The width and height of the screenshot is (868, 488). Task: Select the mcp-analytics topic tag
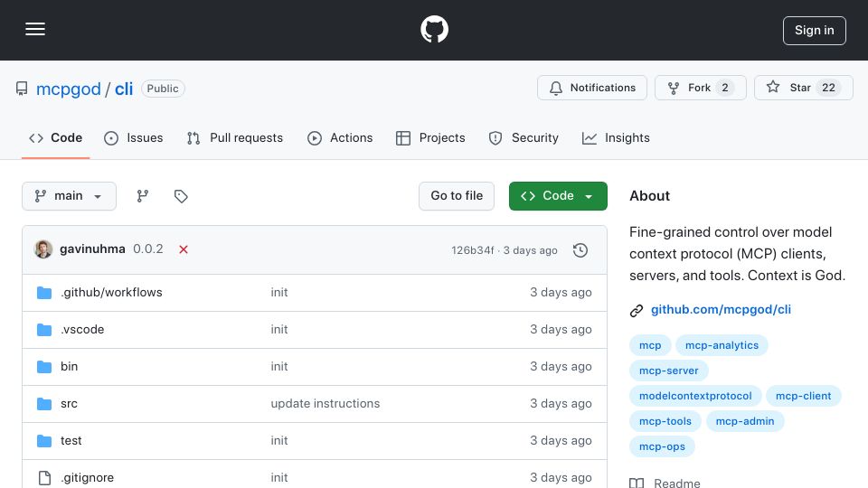(x=722, y=345)
